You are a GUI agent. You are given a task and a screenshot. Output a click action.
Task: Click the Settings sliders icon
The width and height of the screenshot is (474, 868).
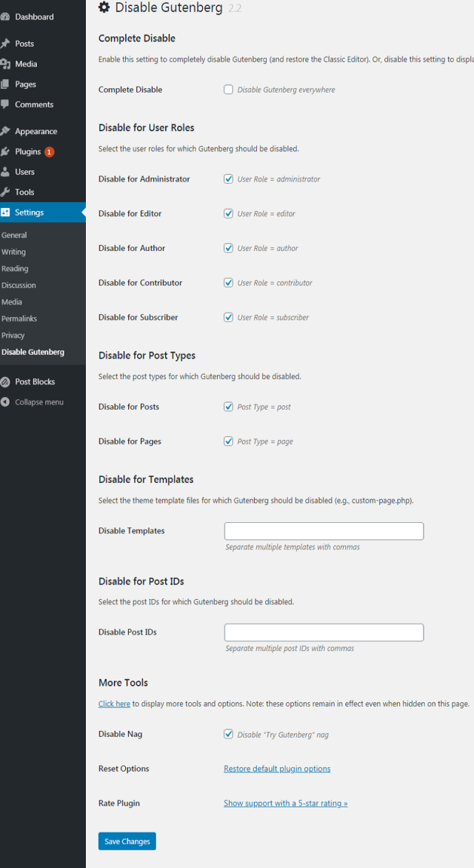click(5, 212)
